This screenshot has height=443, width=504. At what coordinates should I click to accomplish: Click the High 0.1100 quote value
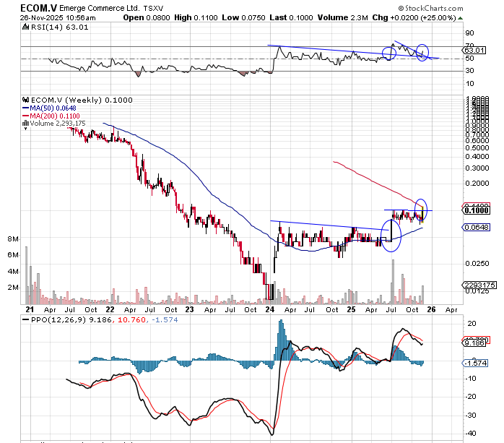[196, 17]
